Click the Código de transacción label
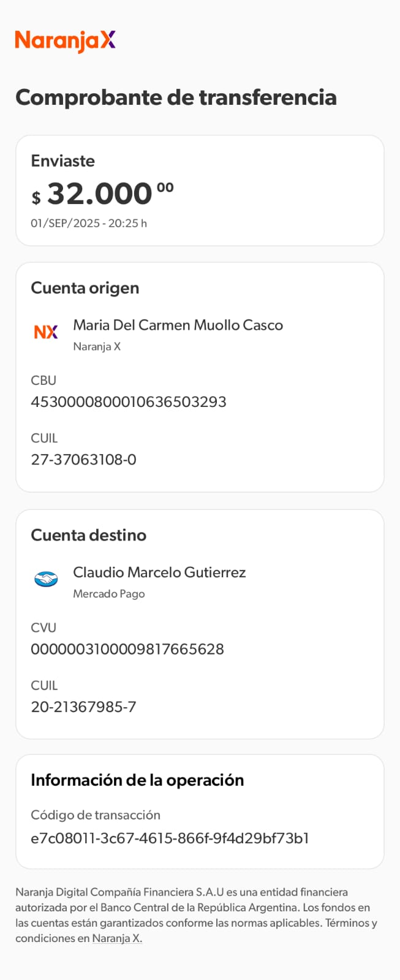The height and width of the screenshot is (980, 400). tap(96, 815)
